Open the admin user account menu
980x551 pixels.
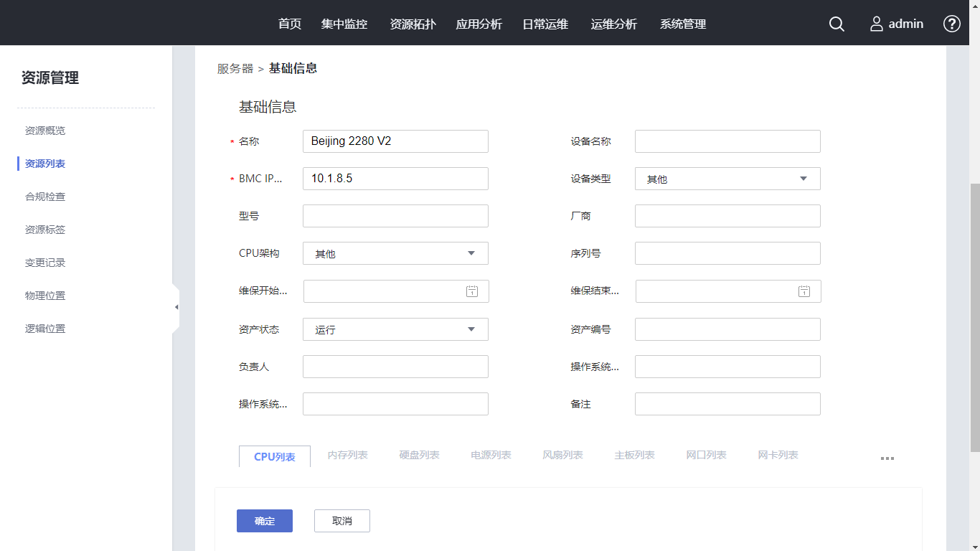point(897,24)
